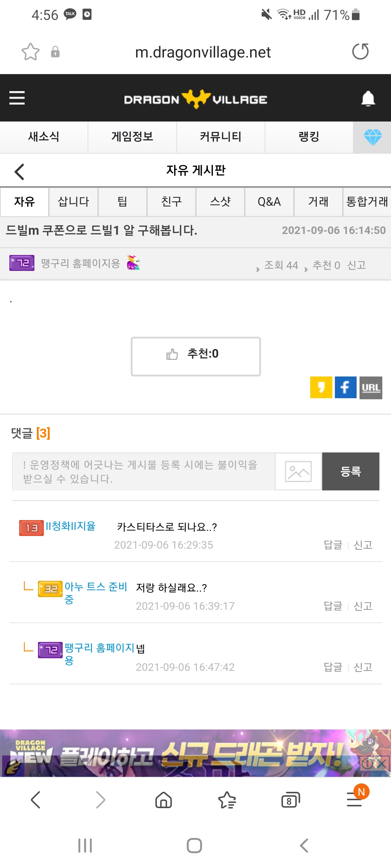The image size is (391, 868).
Task: Share post on Facebook icon
Action: pos(346,387)
